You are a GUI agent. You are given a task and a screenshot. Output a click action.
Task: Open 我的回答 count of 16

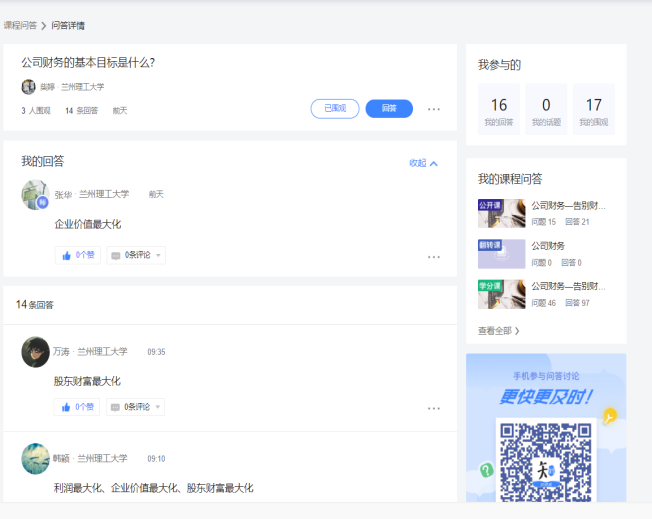tap(498, 110)
